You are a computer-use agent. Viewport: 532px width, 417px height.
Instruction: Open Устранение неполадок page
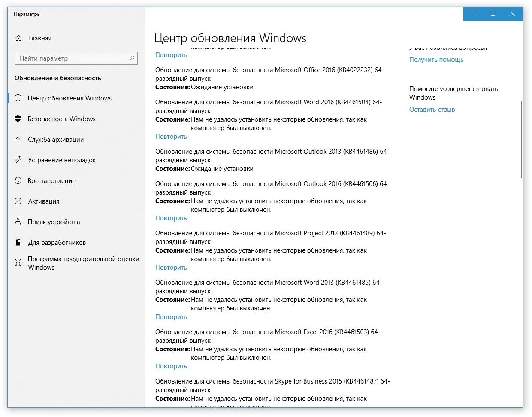(x=76, y=160)
